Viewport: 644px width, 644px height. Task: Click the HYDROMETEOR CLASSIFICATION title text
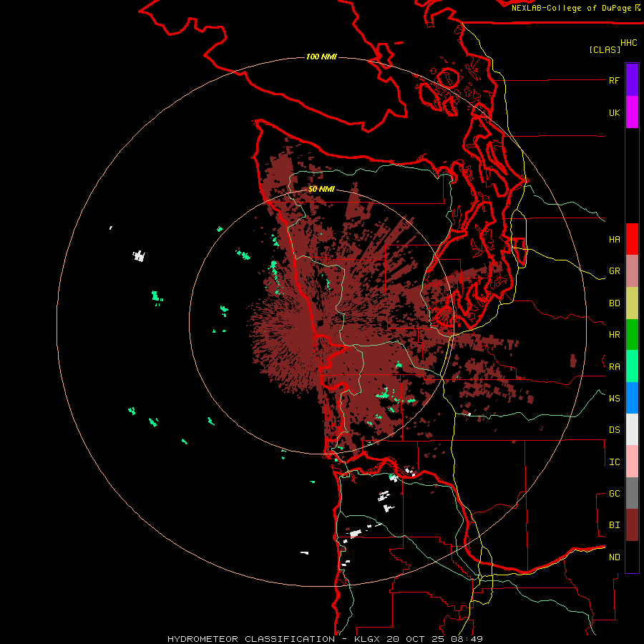pyautogui.click(x=251, y=639)
